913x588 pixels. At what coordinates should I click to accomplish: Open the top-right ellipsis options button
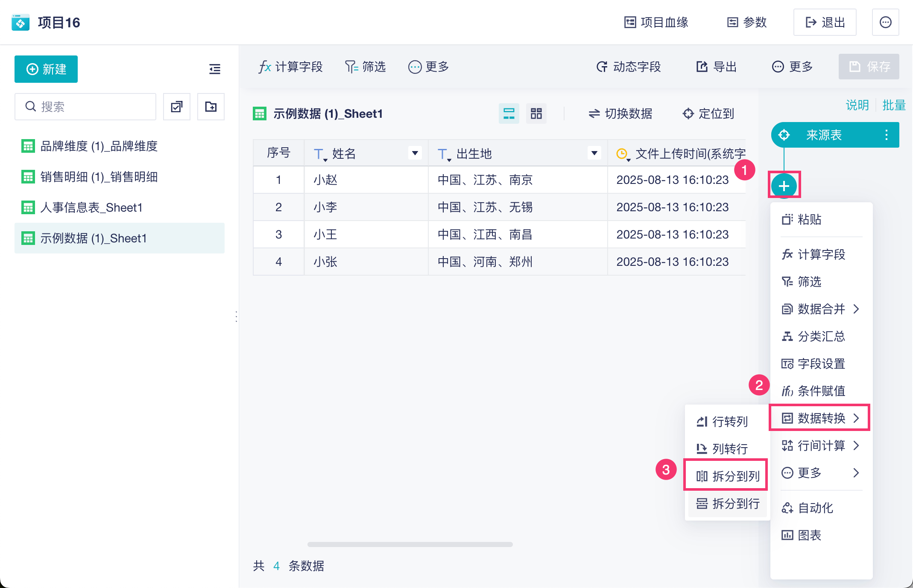[x=885, y=22]
